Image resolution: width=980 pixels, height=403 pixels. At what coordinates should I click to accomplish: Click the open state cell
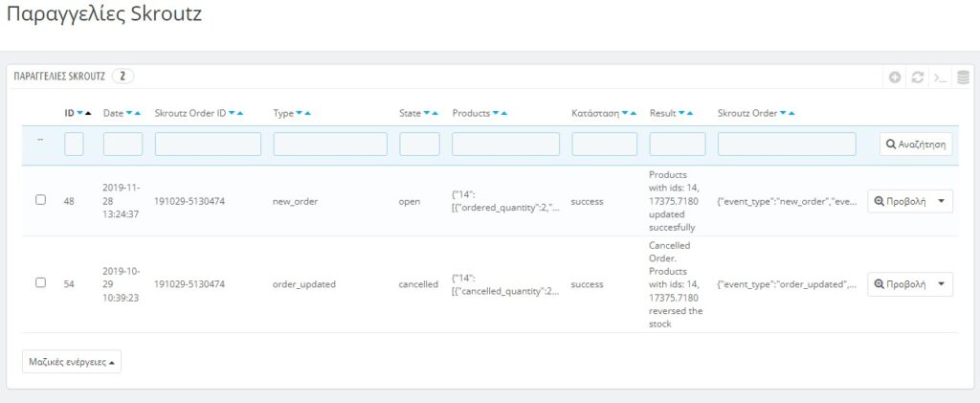click(x=410, y=202)
